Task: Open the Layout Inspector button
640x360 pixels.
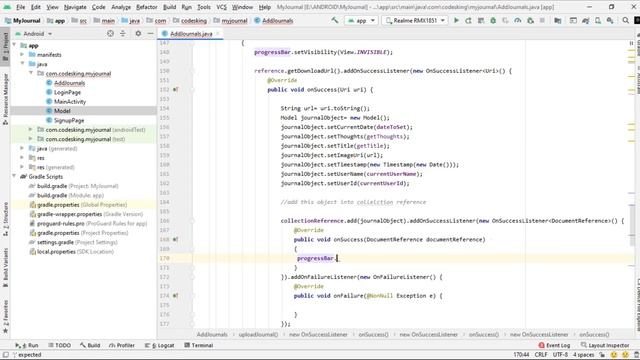Action: (605, 345)
